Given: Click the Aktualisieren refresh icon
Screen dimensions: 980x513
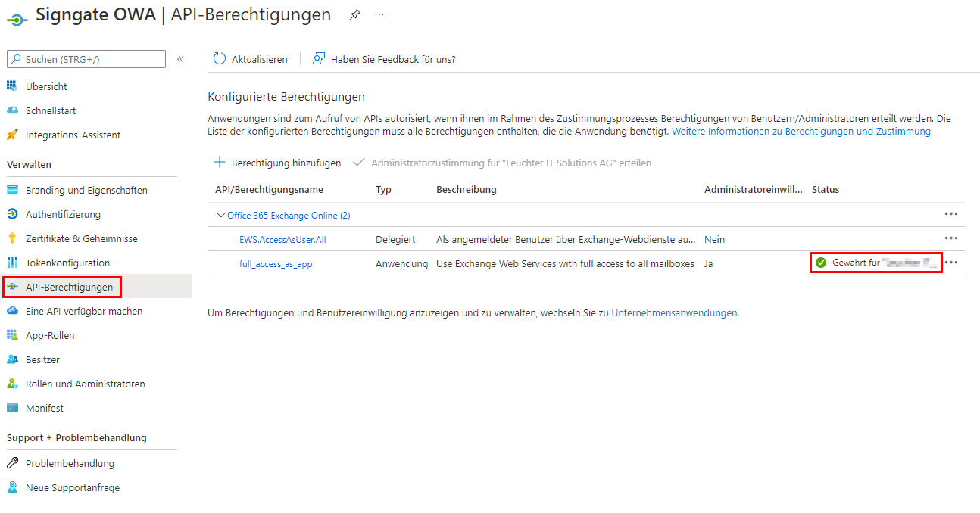Looking at the screenshot, I should [x=220, y=59].
